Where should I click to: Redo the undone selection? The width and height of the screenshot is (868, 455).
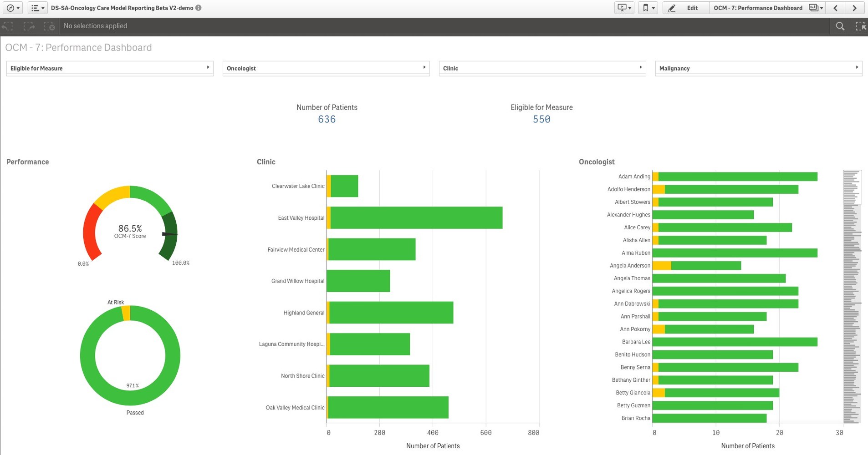coord(28,26)
